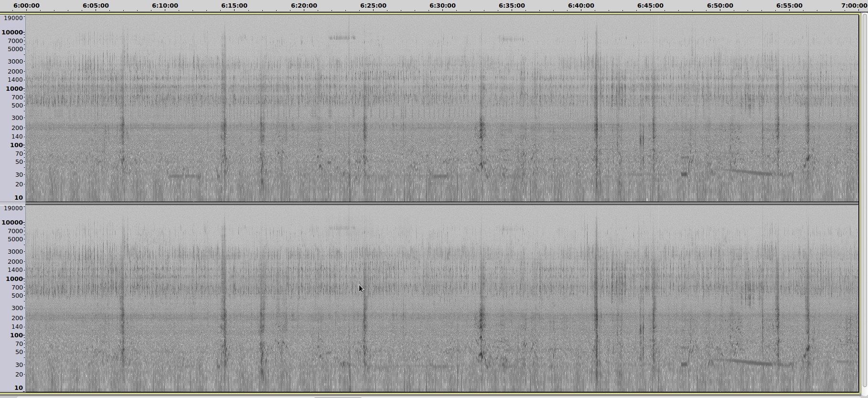The width and height of the screenshot is (868, 398).
Task: Click the divider between the two spectrogram channels
Action: pyautogui.click(x=442, y=204)
